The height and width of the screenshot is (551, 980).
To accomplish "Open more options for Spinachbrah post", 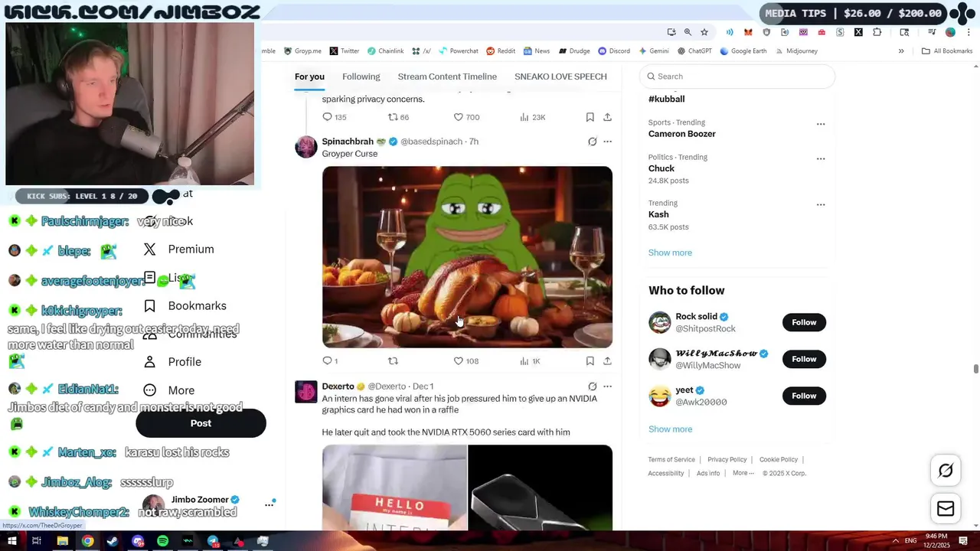I will (607, 142).
